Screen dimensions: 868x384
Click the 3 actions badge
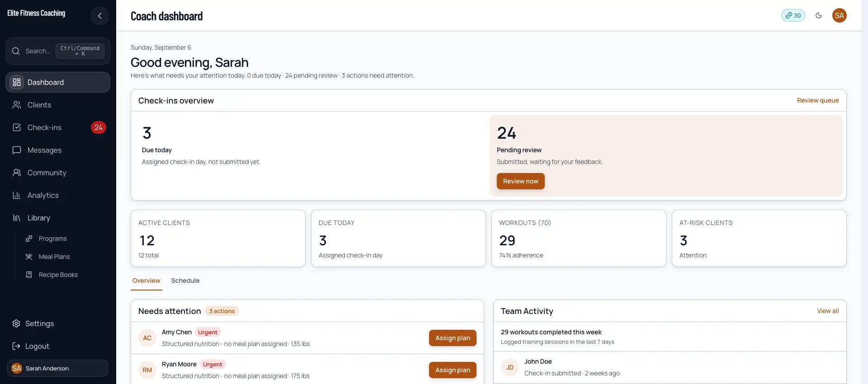[x=222, y=311]
